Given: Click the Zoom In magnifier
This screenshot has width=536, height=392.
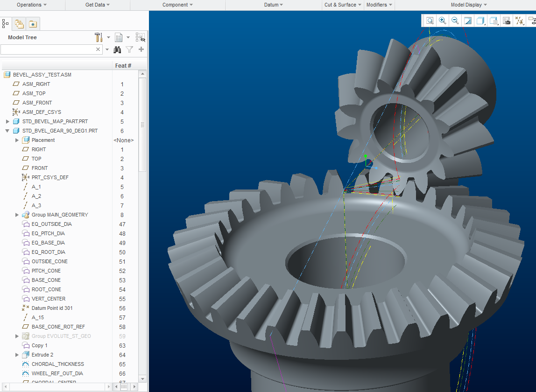Looking at the screenshot, I should 443,21.
